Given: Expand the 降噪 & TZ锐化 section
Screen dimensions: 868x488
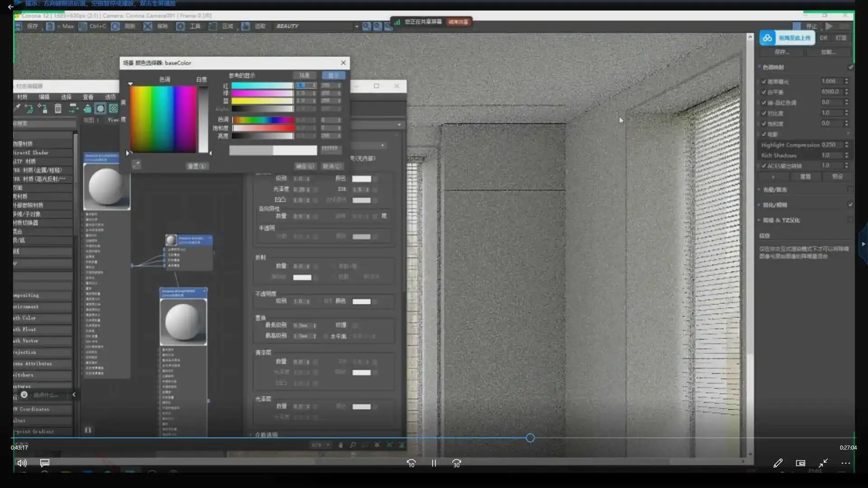Looking at the screenshot, I should pyautogui.click(x=781, y=221).
